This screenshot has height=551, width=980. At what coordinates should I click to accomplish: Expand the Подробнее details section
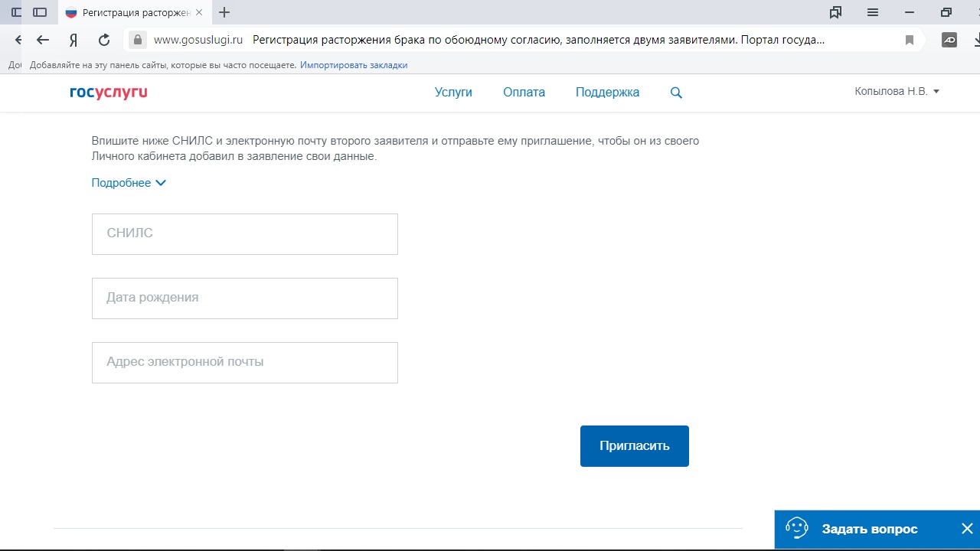pos(129,183)
